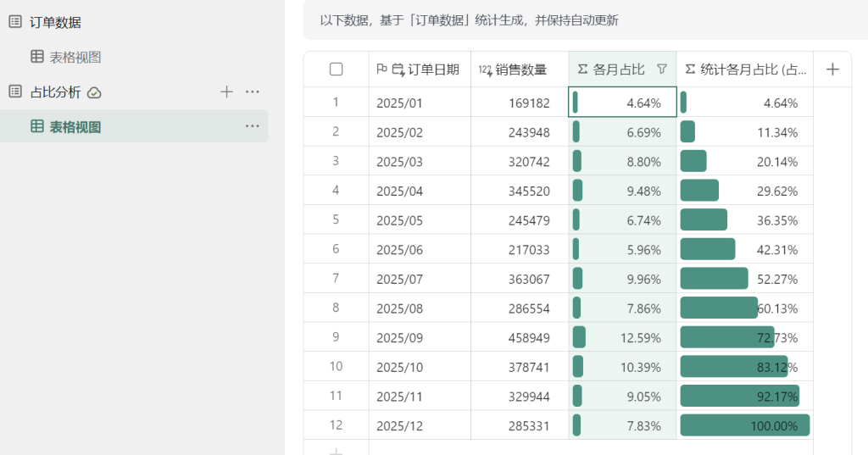Click the 11.34% cumulative share cell
The image size is (868, 455).
coord(744,131)
